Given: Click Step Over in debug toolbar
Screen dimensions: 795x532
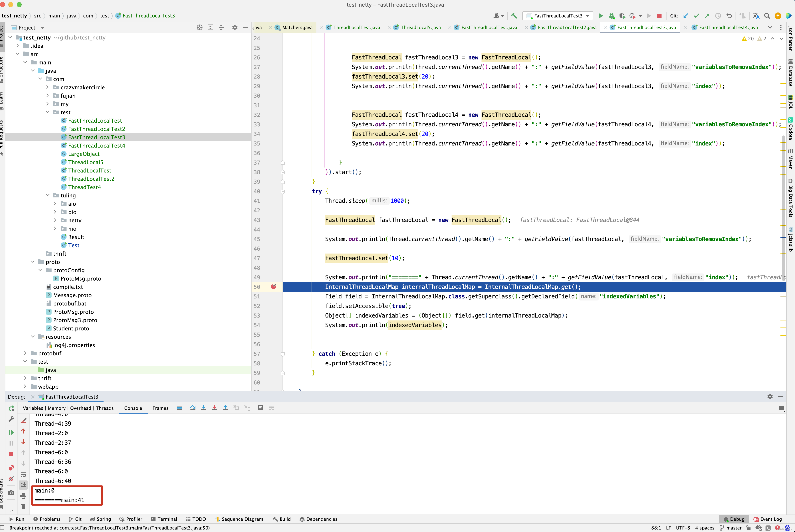Looking at the screenshot, I should click(193, 408).
